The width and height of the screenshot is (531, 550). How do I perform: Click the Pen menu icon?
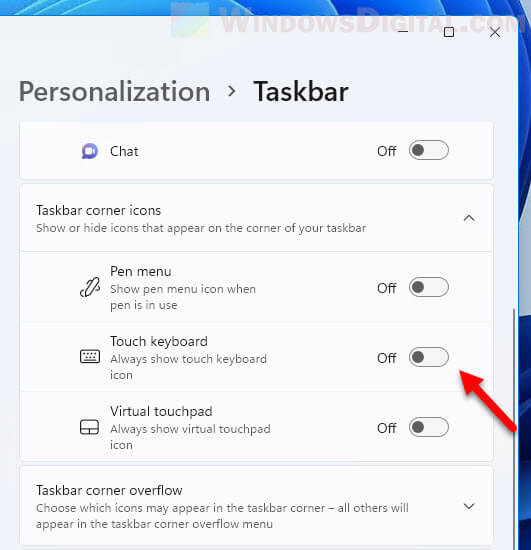pyautogui.click(x=90, y=288)
